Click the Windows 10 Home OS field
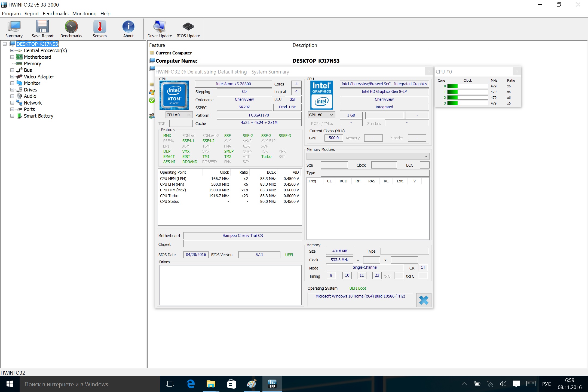Screen dimensions: 588x392 (360, 299)
